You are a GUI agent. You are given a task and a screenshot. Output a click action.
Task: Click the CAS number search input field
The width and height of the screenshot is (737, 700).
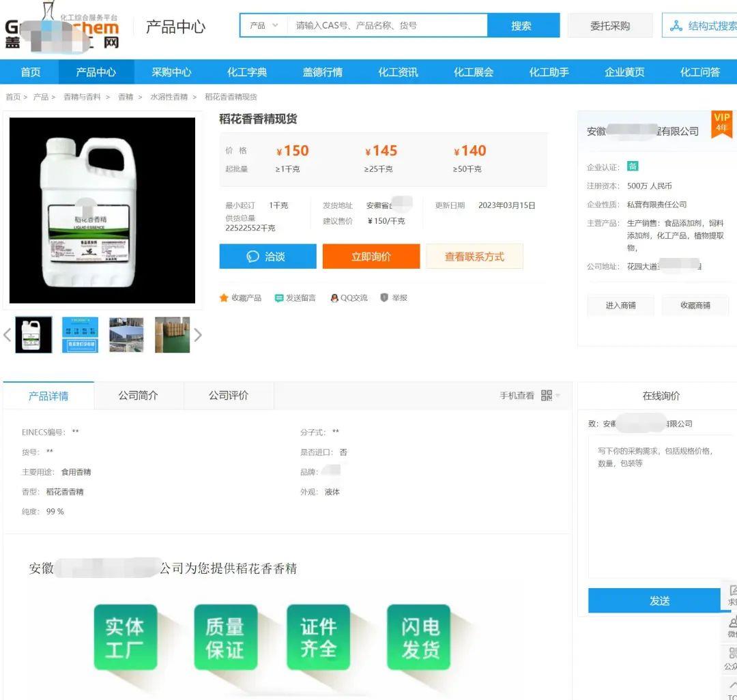[x=387, y=26]
